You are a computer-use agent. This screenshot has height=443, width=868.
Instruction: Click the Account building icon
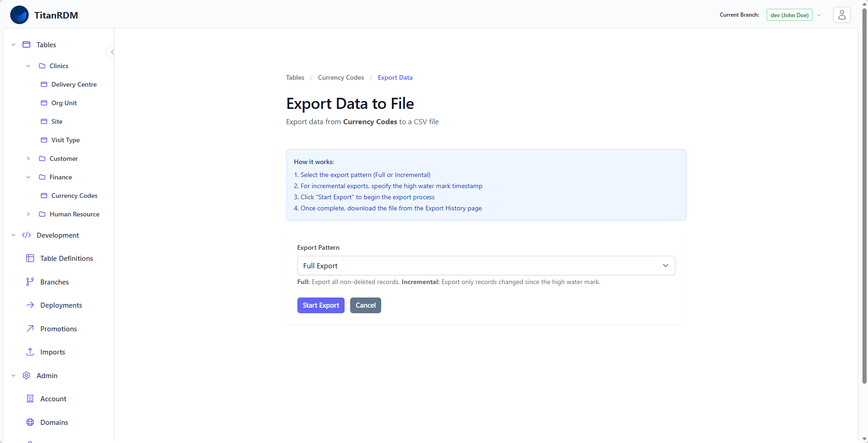[30, 399]
